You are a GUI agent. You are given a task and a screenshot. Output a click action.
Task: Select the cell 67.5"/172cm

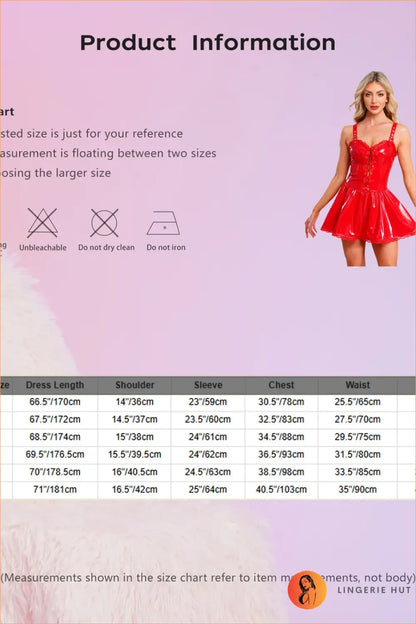point(55,419)
